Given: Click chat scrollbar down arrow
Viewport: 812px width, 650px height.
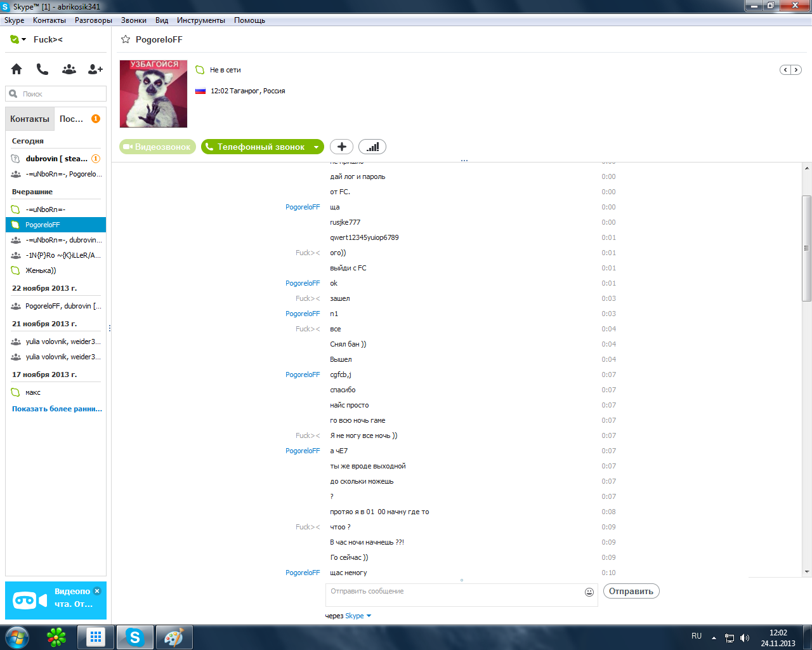Looking at the screenshot, I should coord(807,571).
